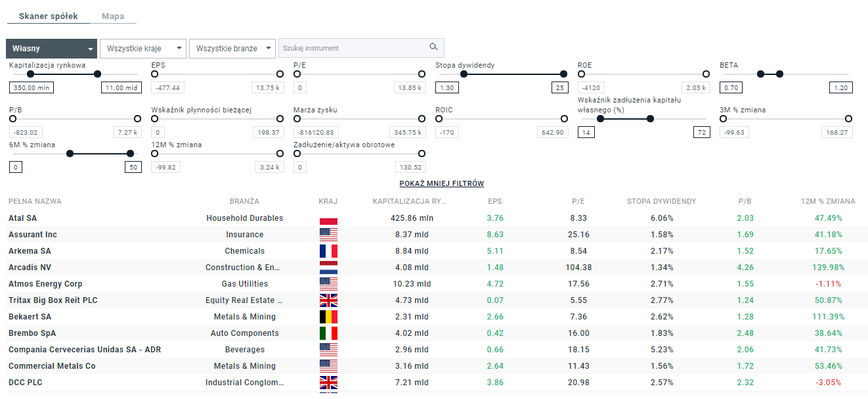Screen dimensions: 868x399
Task: Click BETA maximum value 1.20
Action: click(x=840, y=87)
